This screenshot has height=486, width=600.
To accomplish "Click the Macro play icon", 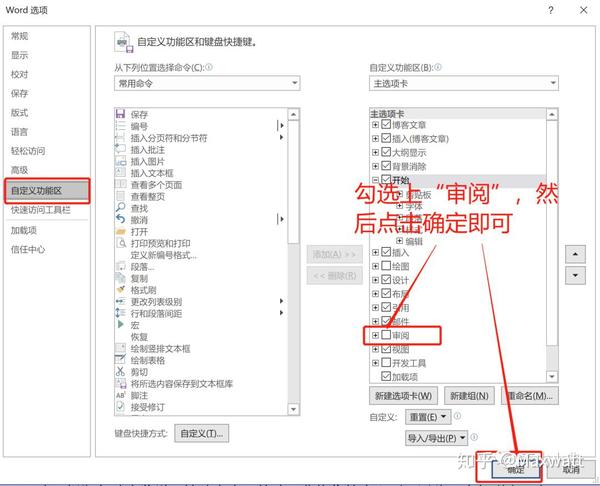I will [x=121, y=325].
